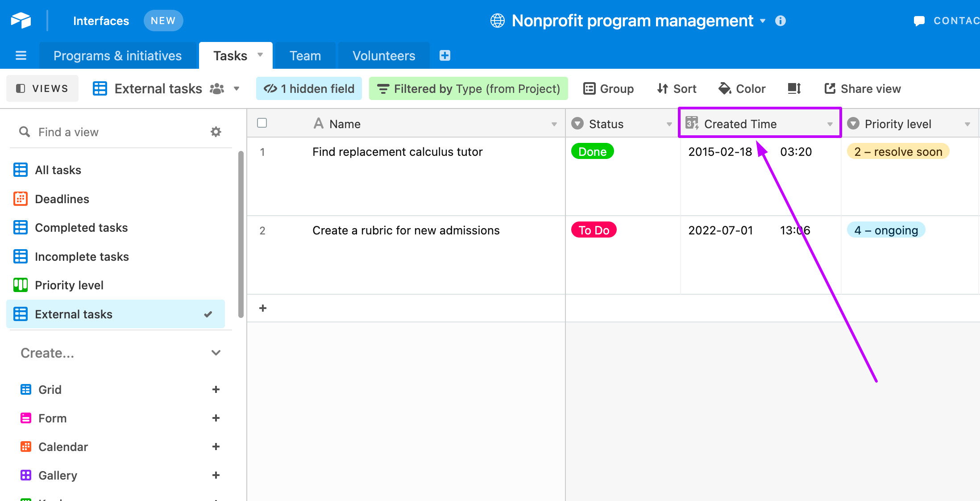Click the chat bubble Contact icon
980x501 pixels.
tap(919, 21)
